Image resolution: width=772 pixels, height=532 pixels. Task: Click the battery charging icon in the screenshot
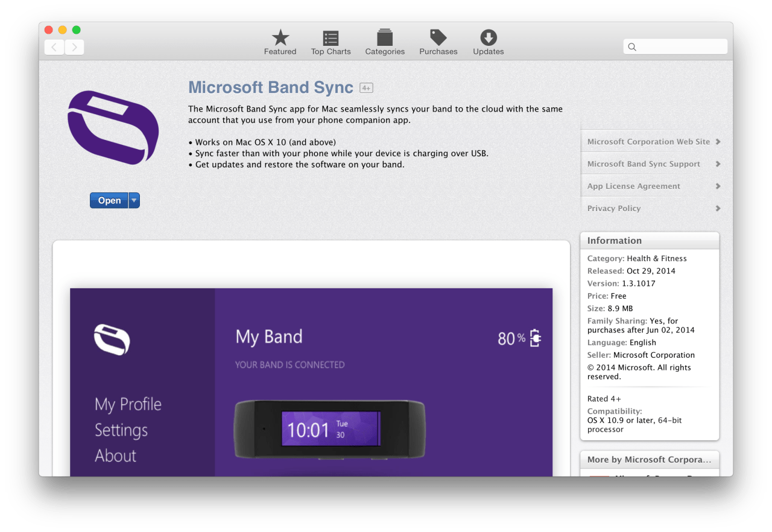tap(535, 338)
